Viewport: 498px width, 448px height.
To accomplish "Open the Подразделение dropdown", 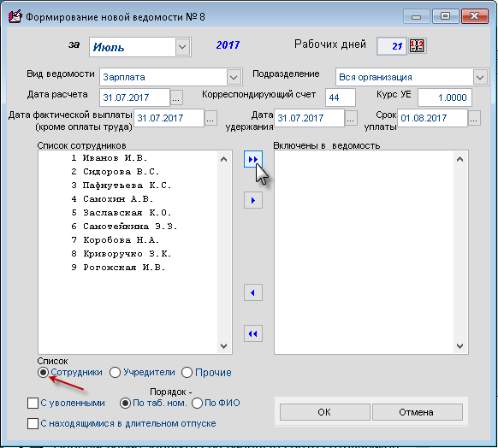I will (480, 77).
